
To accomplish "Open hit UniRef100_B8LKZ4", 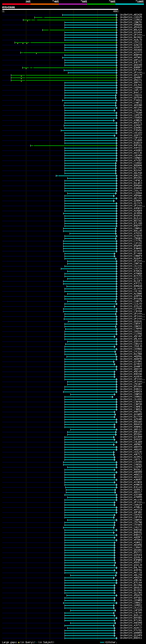I will (x=131, y=30).
